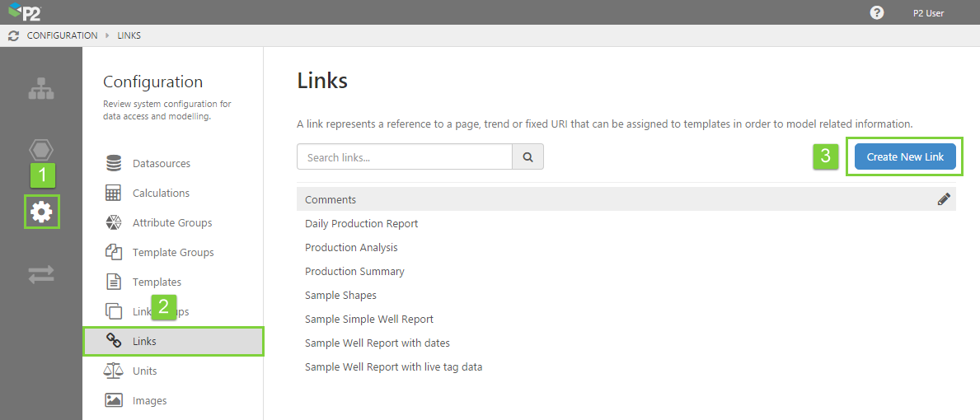
Task: Select Template Groups in the sidebar
Action: (172, 253)
